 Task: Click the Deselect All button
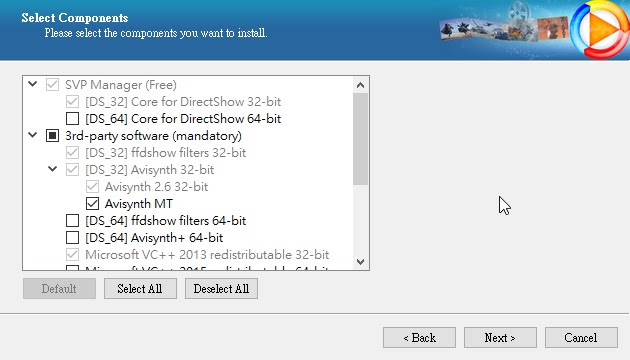(221, 288)
